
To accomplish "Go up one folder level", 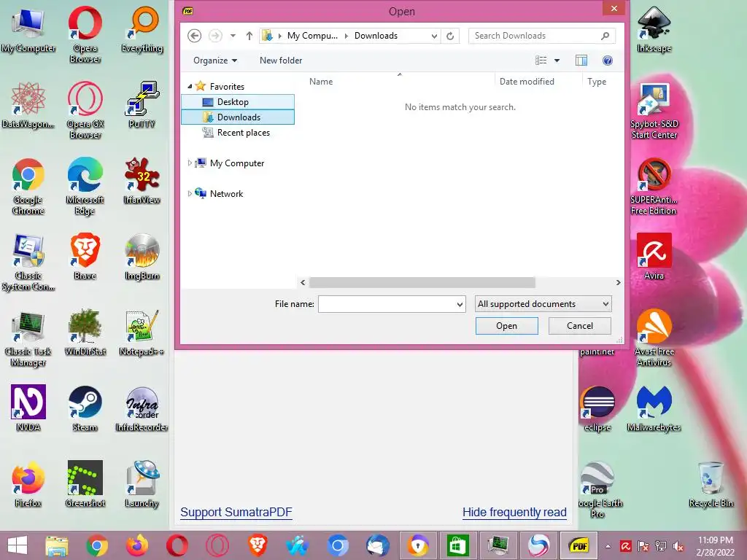I will point(249,36).
